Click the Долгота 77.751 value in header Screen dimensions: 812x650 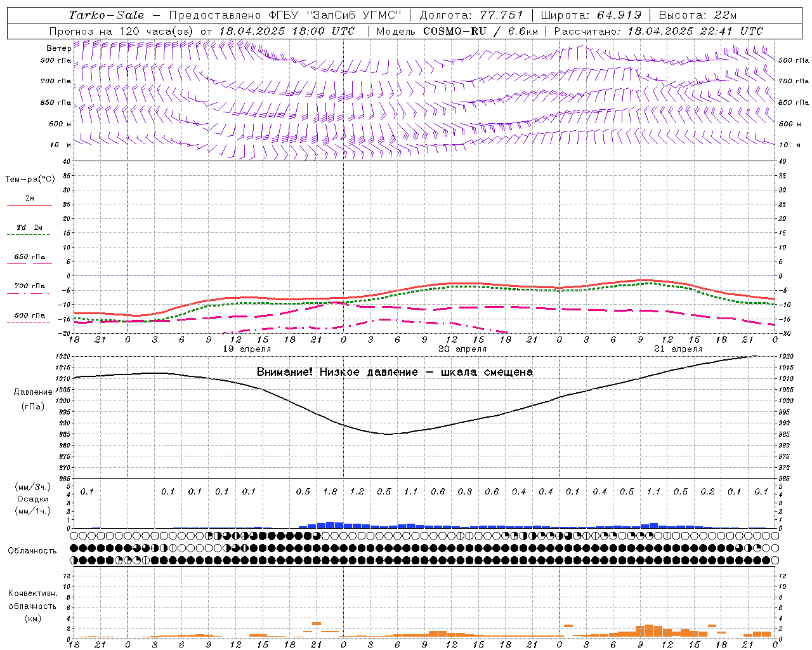[471, 15]
